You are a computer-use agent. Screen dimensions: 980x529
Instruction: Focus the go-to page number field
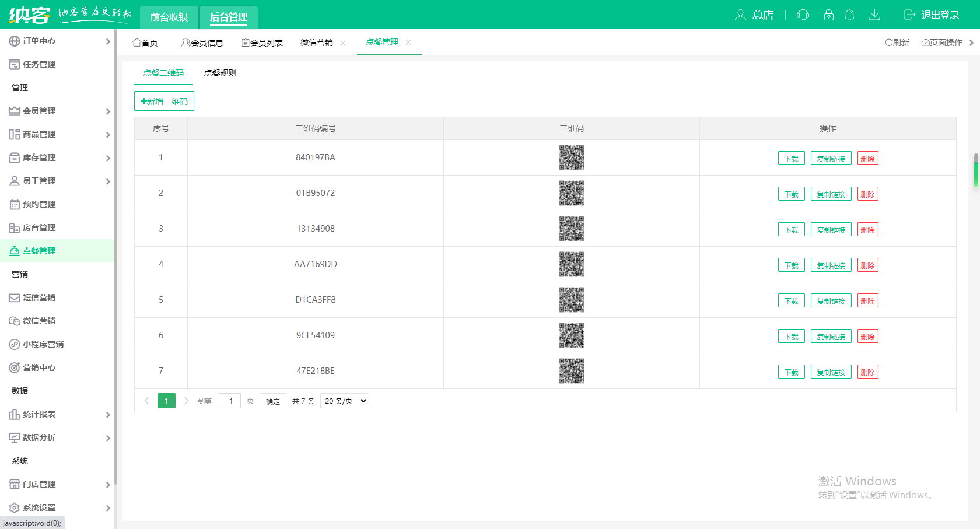click(229, 401)
